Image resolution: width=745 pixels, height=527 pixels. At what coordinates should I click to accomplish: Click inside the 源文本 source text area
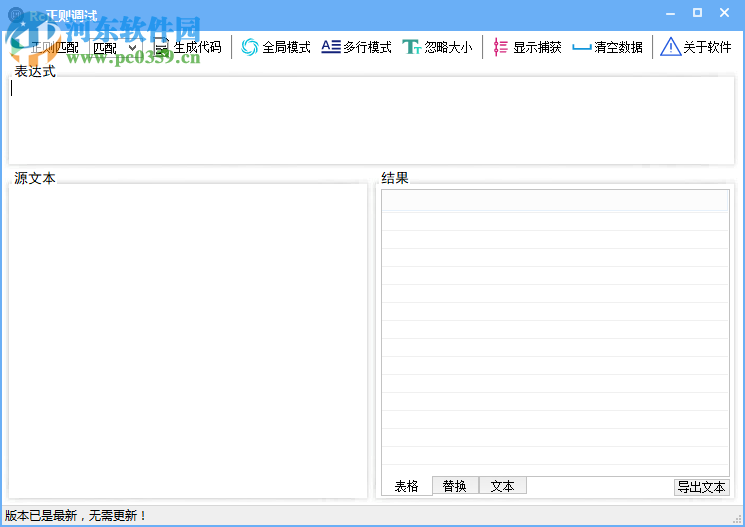(x=188, y=341)
